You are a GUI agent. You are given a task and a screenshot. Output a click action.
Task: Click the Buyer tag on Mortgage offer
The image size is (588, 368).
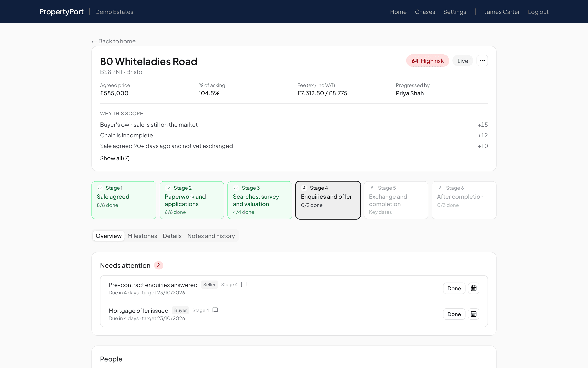coord(180,310)
